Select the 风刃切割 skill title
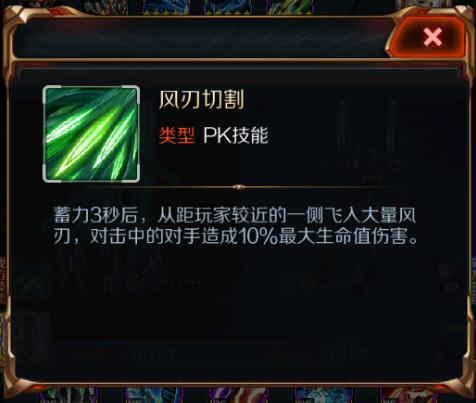Image resolution: width=476 pixels, height=403 pixels. (x=201, y=99)
